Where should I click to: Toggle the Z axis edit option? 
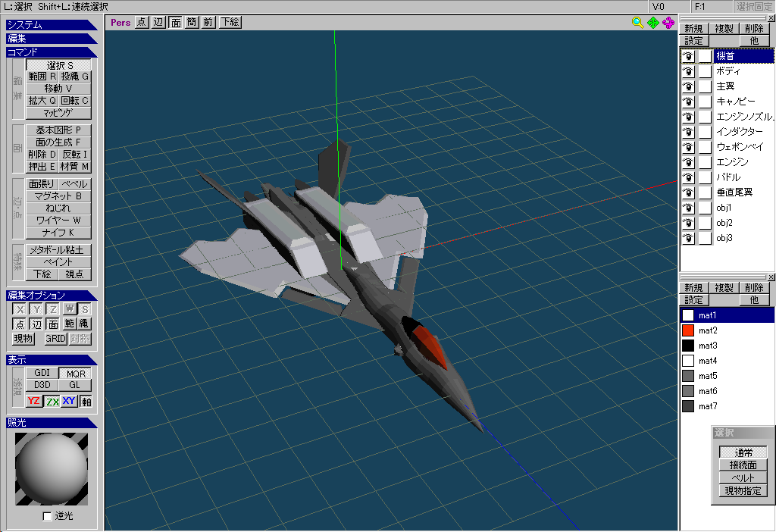[52, 309]
